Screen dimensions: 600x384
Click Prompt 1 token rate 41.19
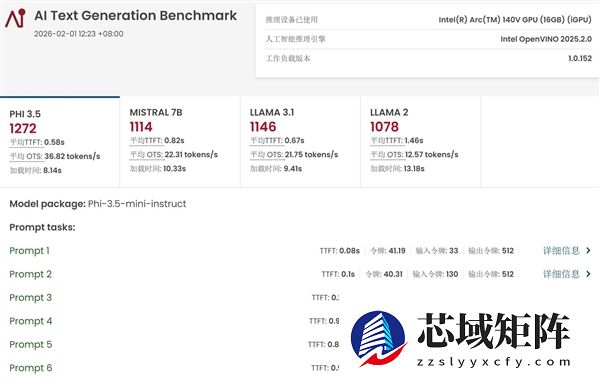pyautogui.click(x=397, y=251)
